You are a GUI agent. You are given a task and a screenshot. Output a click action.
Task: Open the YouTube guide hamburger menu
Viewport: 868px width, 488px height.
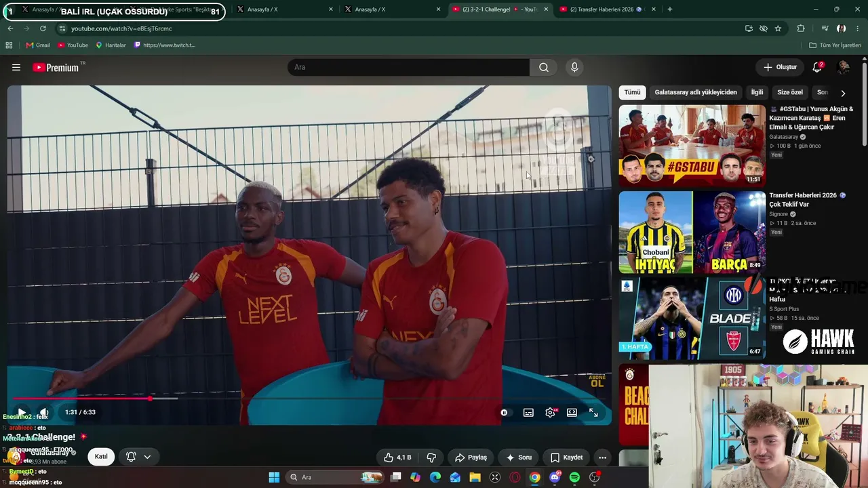(16, 67)
